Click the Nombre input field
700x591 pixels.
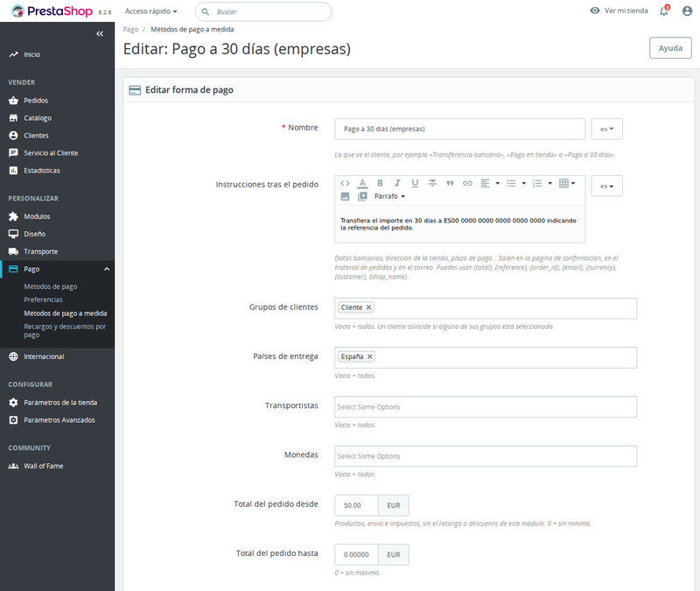(x=460, y=129)
